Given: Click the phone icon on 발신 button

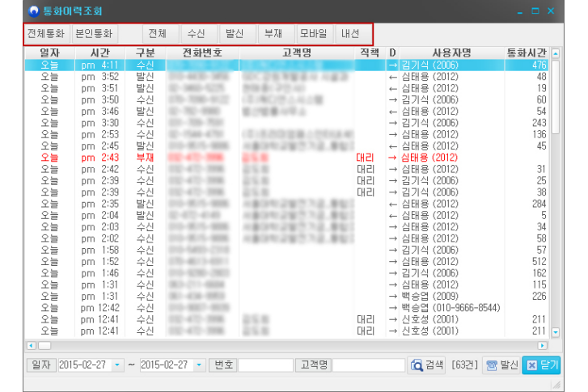Looking at the screenshot, I should (x=492, y=365).
